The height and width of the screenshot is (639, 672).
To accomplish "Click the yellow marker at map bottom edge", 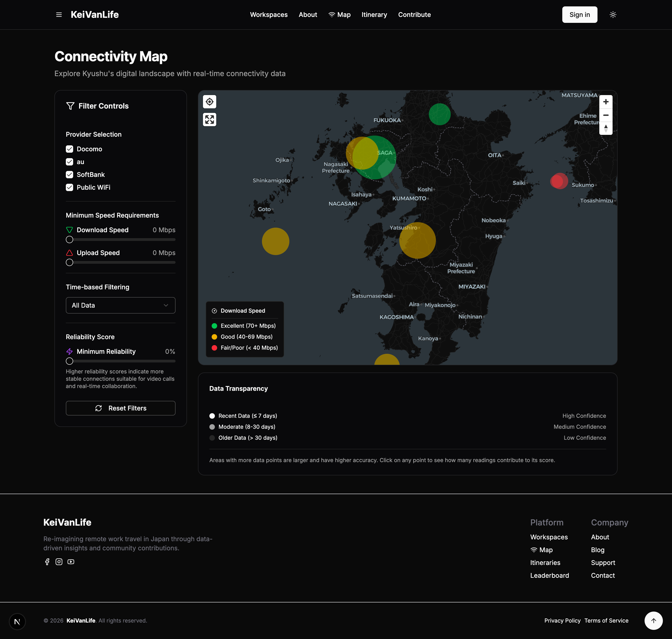I will pos(387,360).
